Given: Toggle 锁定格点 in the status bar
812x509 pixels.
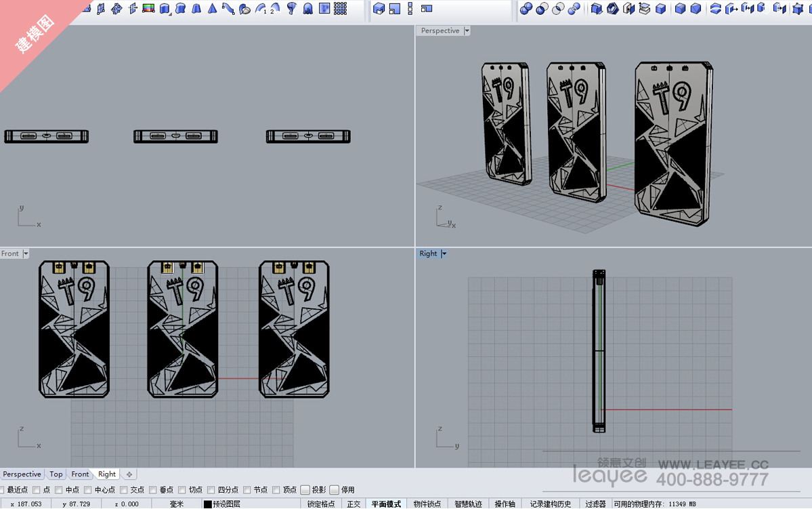Looking at the screenshot, I should click(320, 504).
